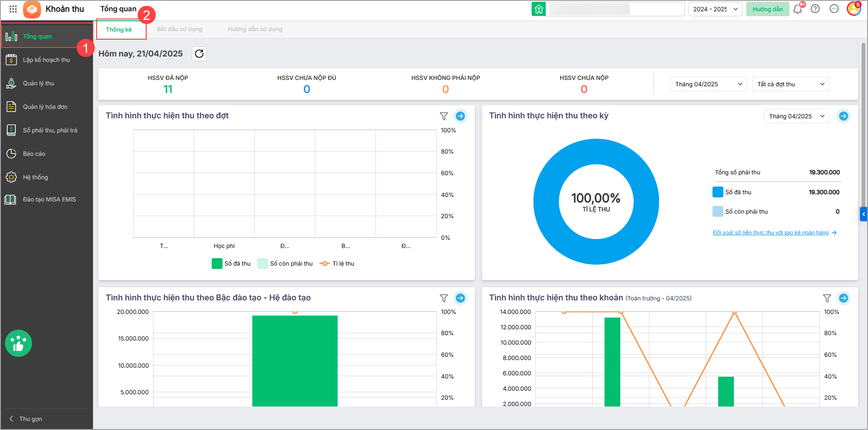The width and height of the screenshot is (868, 430).
Task: Expand the blue side panel arrow handle
Action: 863,214
